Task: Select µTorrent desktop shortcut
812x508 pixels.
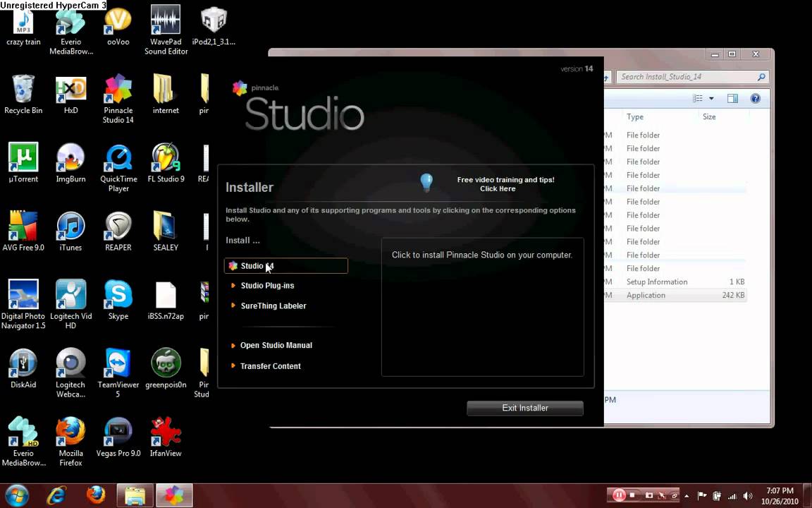Action: pos(23,163)
